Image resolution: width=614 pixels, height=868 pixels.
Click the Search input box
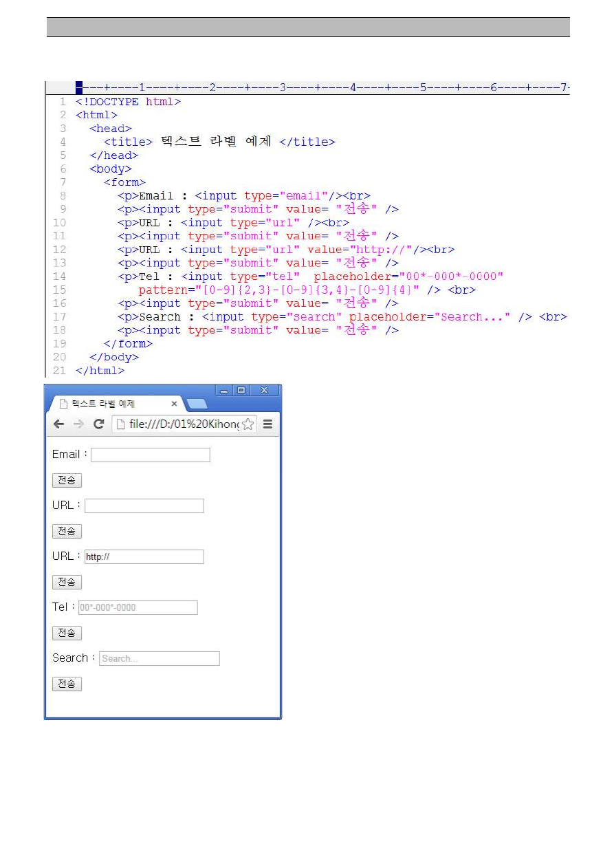point(160,659)
